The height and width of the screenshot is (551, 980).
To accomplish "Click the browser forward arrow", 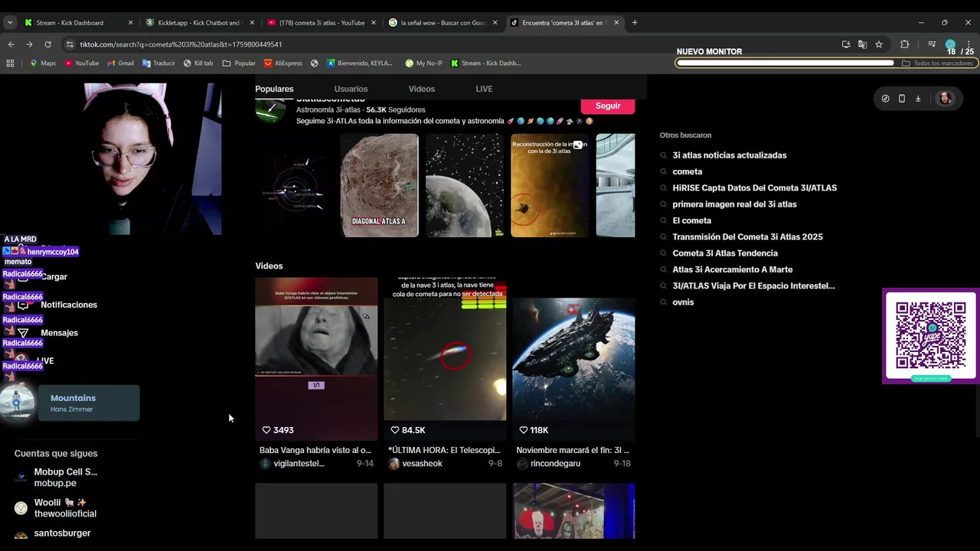I will (29, 44).
